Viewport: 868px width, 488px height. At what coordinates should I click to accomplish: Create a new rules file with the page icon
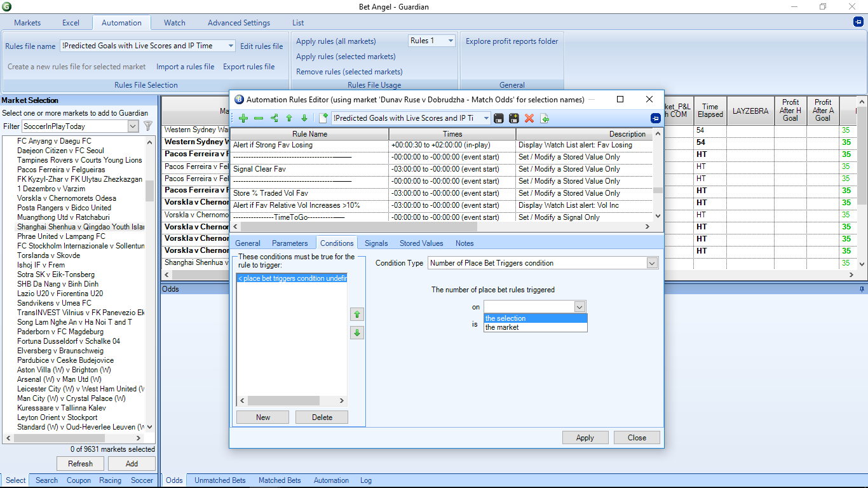(323, 118)
